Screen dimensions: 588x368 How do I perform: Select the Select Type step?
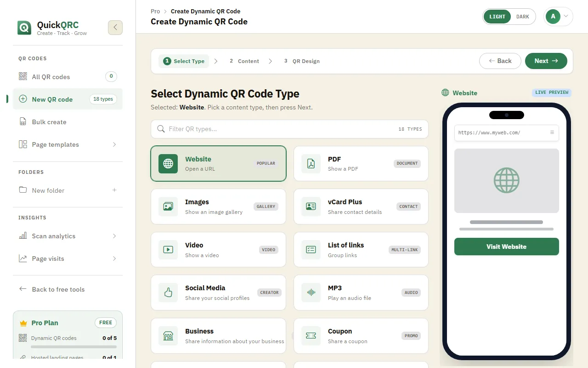tap(184, 61)
